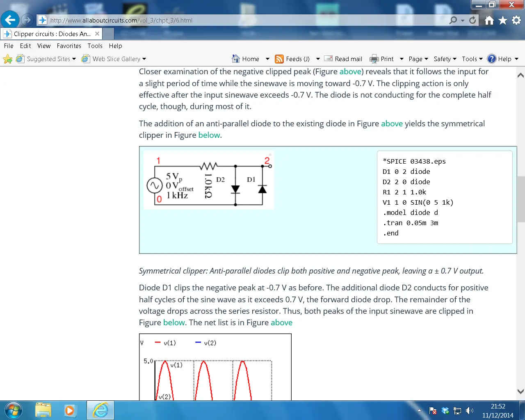
Task: Click the v(1) v(2) waveform plot
Action: (x=215, y=367)
